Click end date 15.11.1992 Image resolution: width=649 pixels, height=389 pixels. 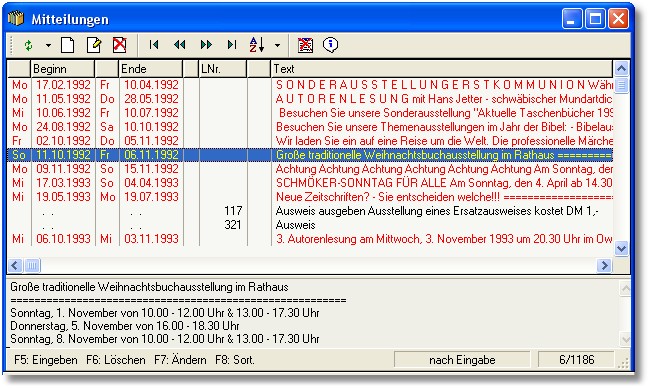[x=151, y=169]
